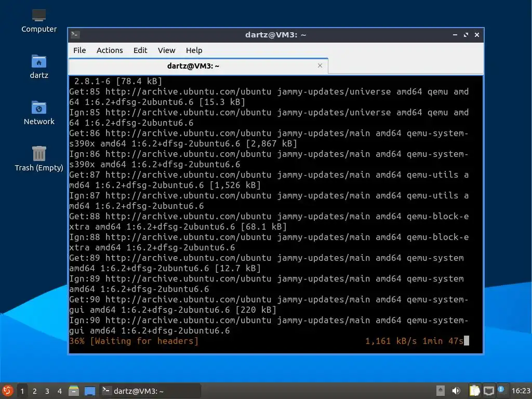Close the terminal window
This screenshot has width=532, height=399.
[477, 35]
